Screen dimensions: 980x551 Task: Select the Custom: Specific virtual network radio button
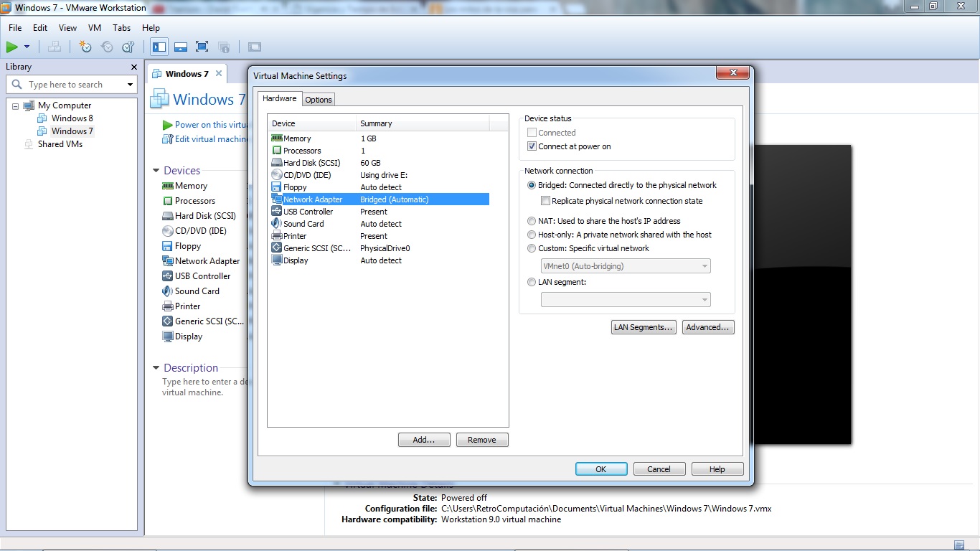coord(532,248)
